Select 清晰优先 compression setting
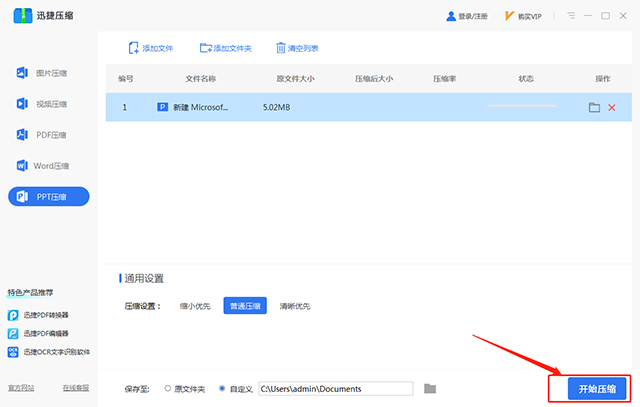This screenshot has height=407, width=640. [x=295, y=306]
